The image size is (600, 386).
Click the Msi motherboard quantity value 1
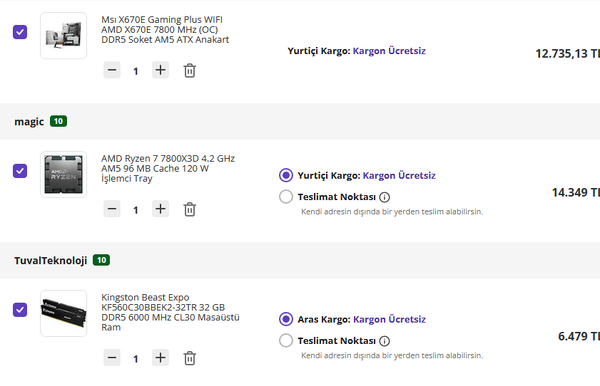click(x=135, y=71)
